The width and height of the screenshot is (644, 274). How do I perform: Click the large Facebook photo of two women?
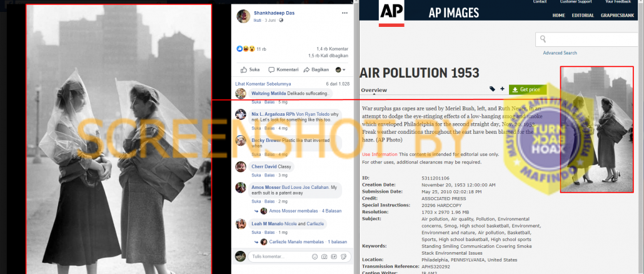[x=119, y=139]
